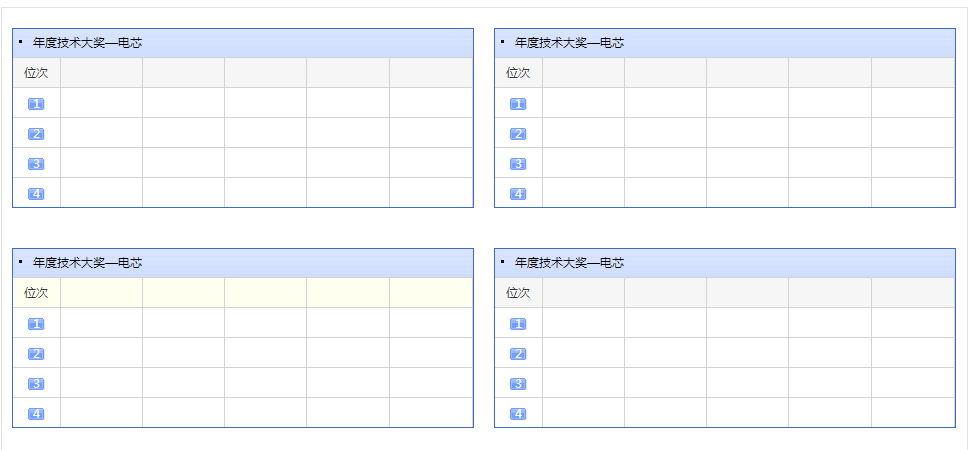
Task: Click 位次 header in bottom-left table
Action: point(36,293)
